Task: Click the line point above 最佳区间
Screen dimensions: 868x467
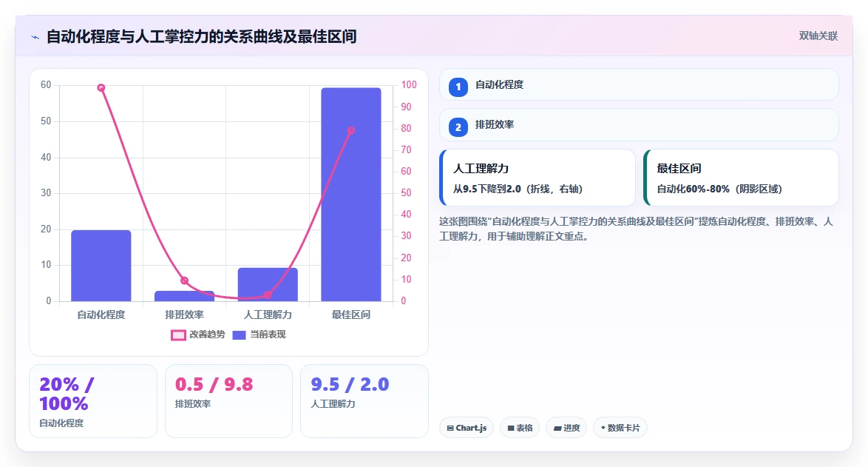Action: 351,131
